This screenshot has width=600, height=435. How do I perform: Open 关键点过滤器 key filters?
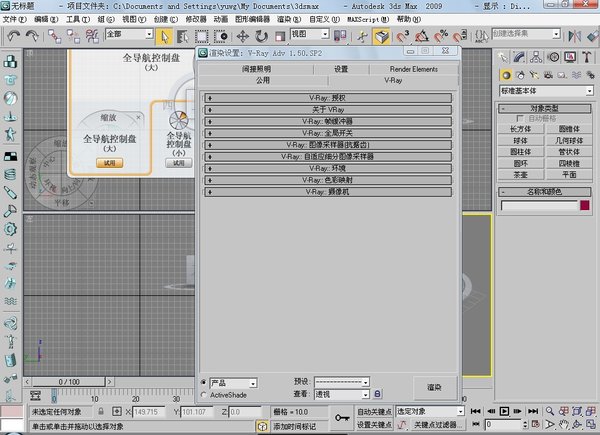(438, 425)
